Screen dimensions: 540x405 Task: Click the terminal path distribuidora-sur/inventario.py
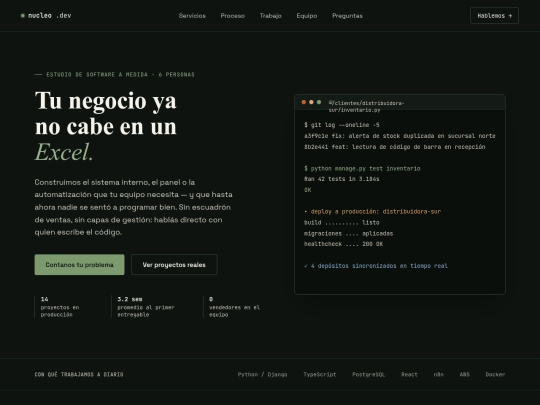(x=366, y=106)
